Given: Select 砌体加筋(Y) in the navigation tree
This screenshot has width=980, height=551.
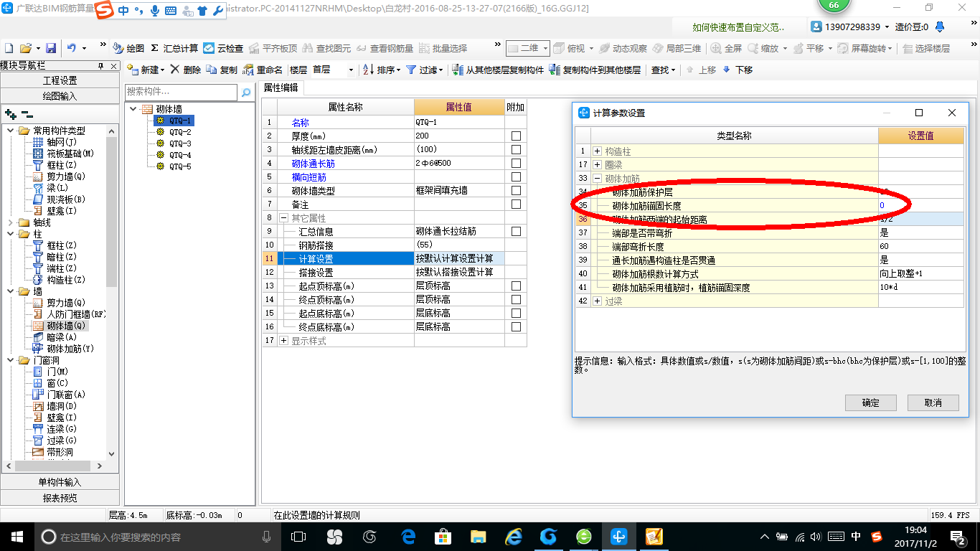Looking at the screenshot, I should point(70,349).
